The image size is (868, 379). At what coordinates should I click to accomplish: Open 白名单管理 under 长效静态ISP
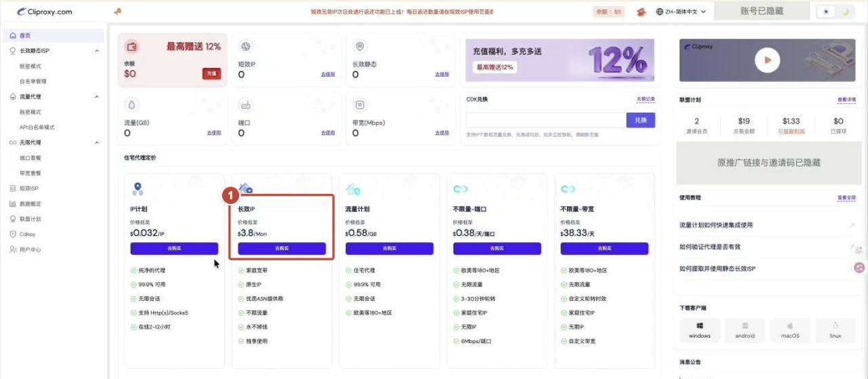pos(33,81)
